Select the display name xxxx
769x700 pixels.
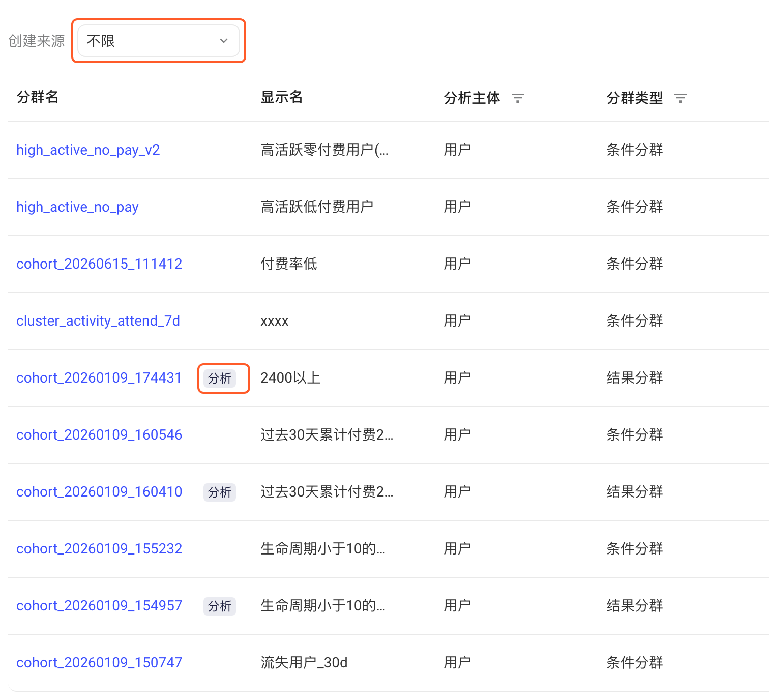(275, 322)
